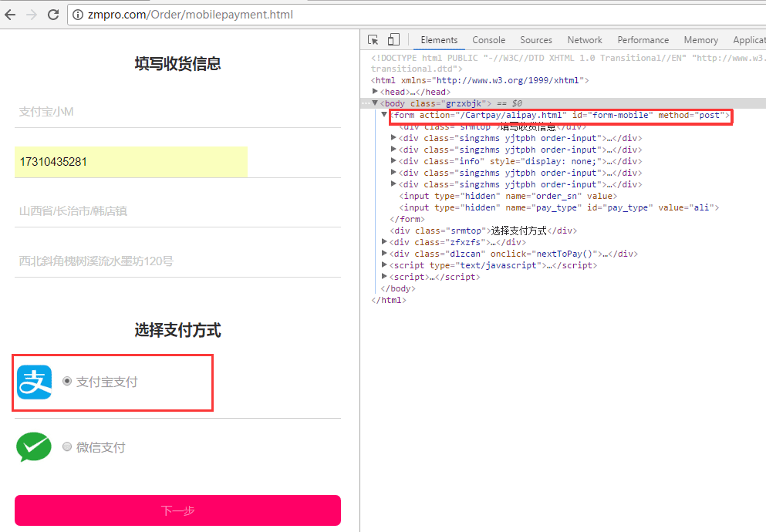The height and width of the screenshot is (532, 766).
Task: Expand the dlzcan nextToPay div node
Action: pos(385,254)
